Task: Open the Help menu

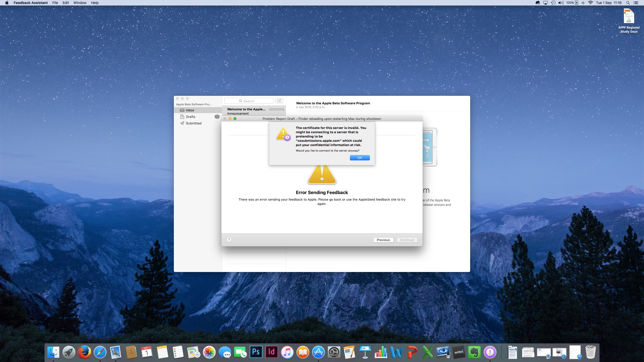Action: pyautogui.click(x=95, y=3)
